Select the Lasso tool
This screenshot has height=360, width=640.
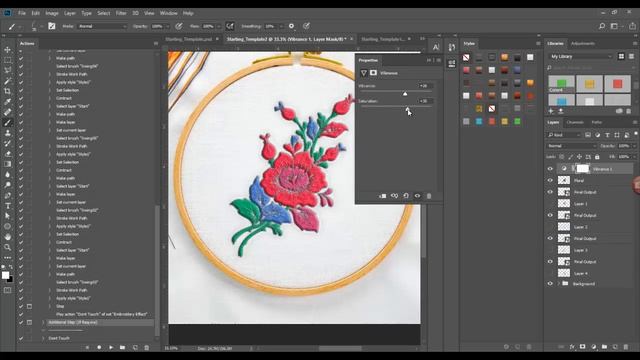tap(8, 70)
